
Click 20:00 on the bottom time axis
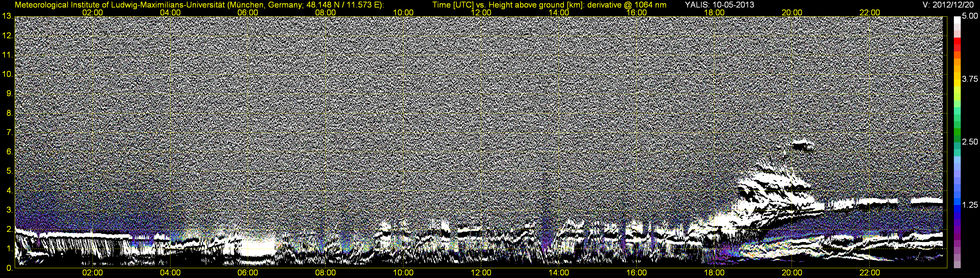792,273
